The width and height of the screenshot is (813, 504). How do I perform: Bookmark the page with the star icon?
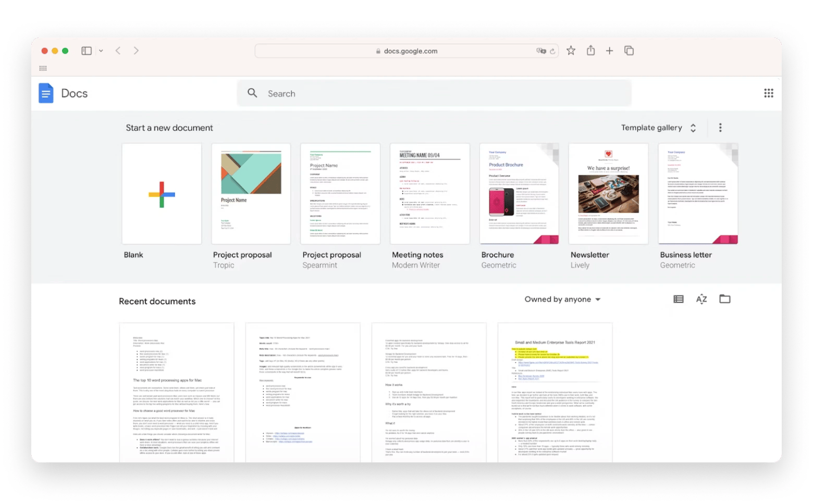(571, 51)
